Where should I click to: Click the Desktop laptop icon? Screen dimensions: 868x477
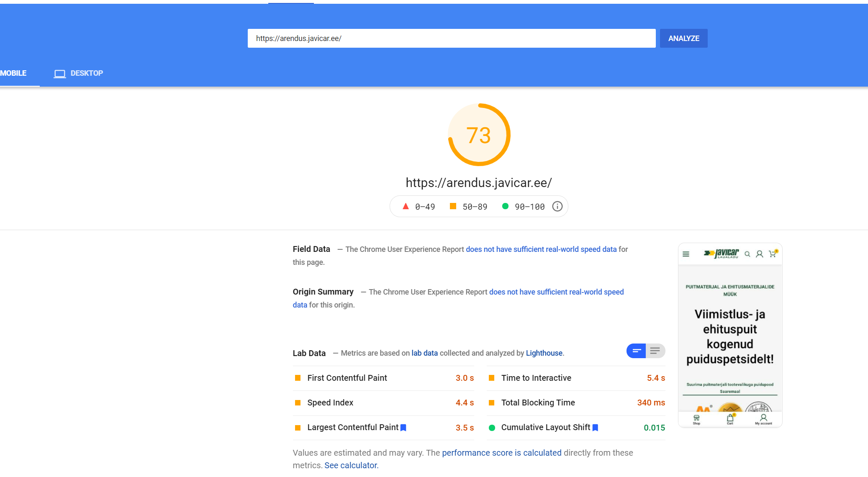[59, 74]
